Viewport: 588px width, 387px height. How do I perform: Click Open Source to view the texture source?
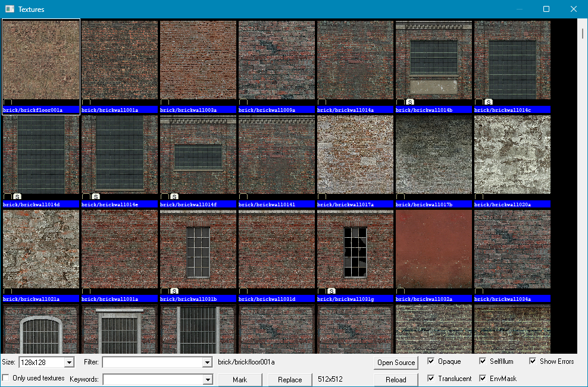tap(396, 362)
